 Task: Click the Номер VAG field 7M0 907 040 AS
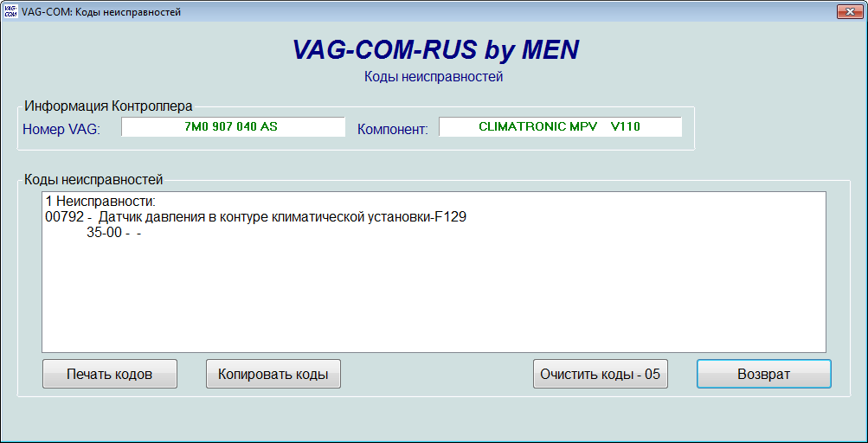(232, 126)
